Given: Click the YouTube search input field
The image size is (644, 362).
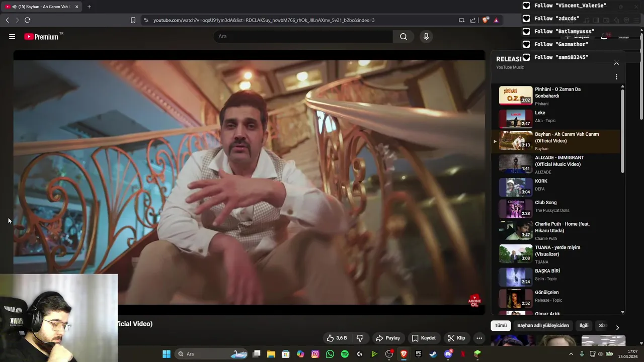Looking at the screenshot, I should pos(303,36).
